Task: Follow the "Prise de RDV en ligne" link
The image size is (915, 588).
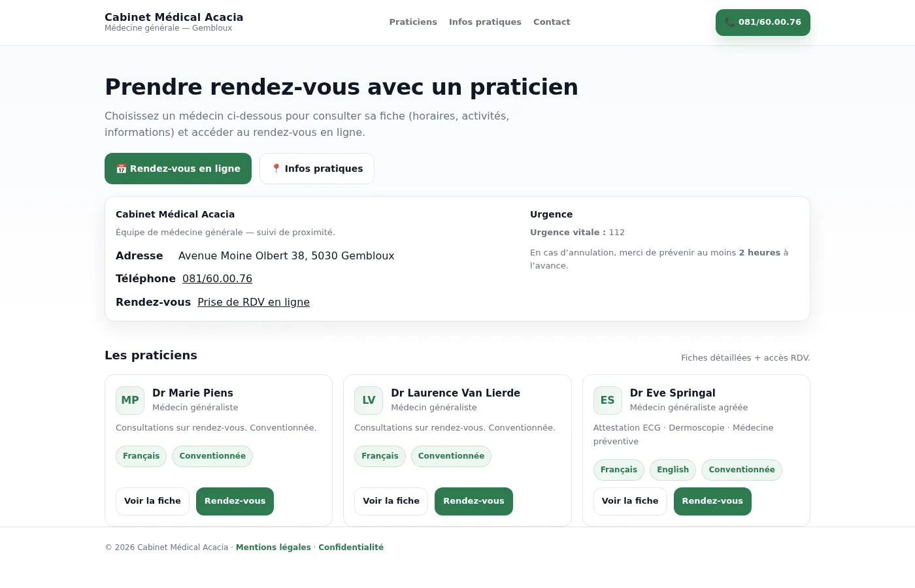Action: 254,302
